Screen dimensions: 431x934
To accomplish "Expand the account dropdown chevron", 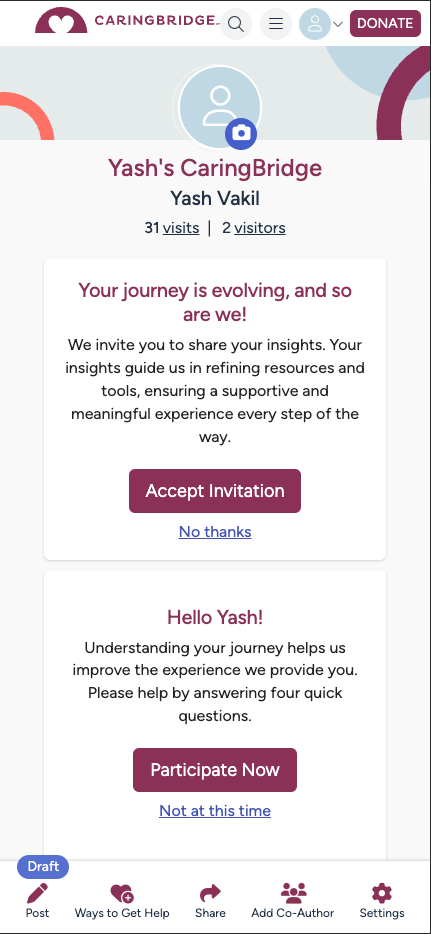I will 338,24.
